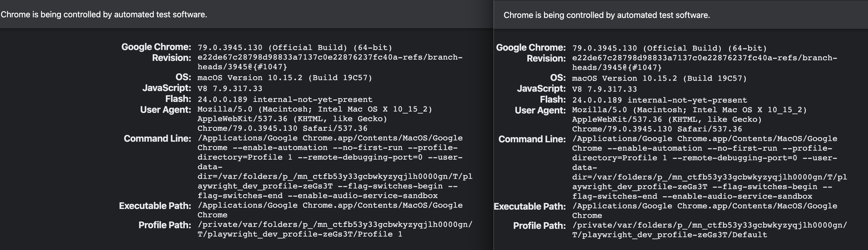This screenshot has height=250, width=868.
Task: Click the automated test software notice in left window
Action: click(x=104, y=14)
